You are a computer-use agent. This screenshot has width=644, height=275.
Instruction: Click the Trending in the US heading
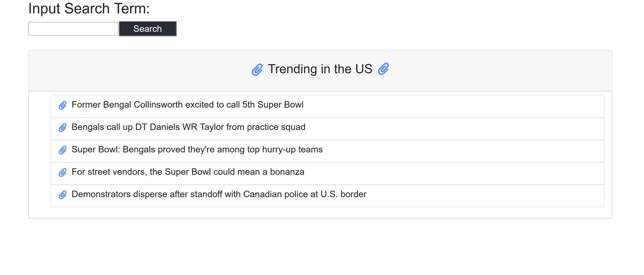[320, 69]
